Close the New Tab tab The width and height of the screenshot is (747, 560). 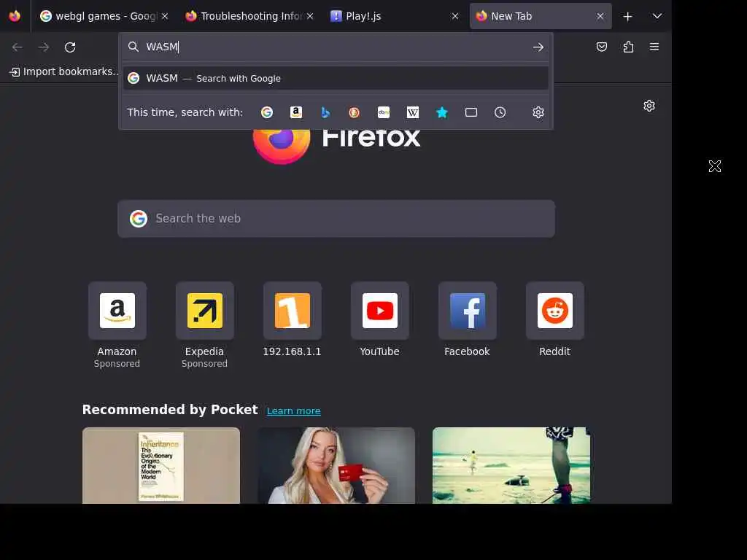tap(600, 16)
